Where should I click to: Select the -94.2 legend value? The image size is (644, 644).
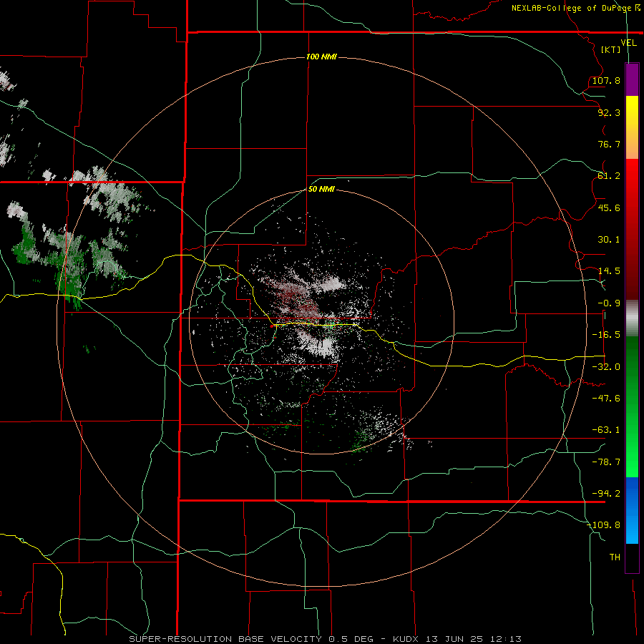pos(606,494)
